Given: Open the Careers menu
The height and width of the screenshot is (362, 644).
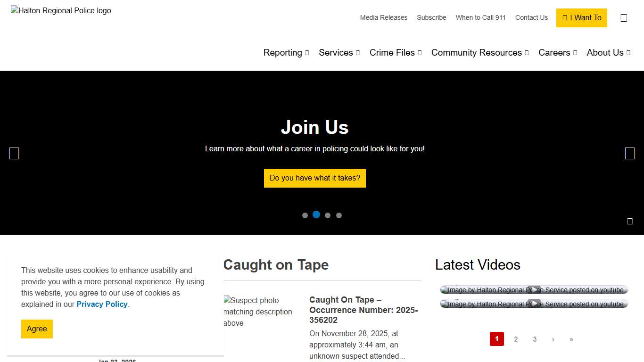Looking at the screenshot, I should pos(557,53).
